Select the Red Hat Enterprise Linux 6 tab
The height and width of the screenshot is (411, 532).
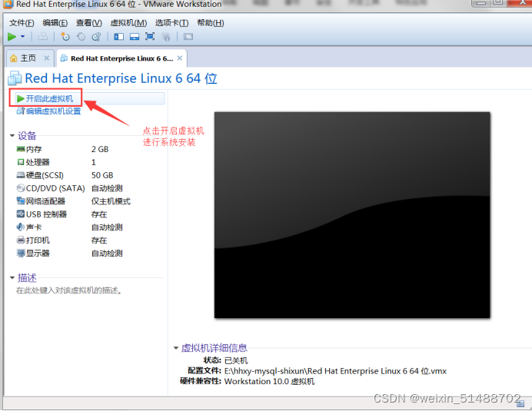(x=121, y=58)
